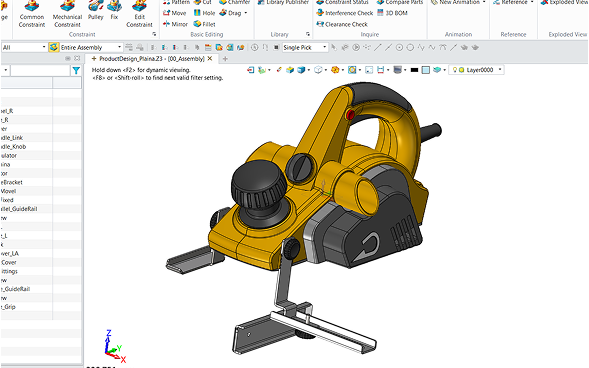The height and width of the screenshot is (368, 589).
Task: Select the Mechanical Constraint tool
Action: (67, 14)
